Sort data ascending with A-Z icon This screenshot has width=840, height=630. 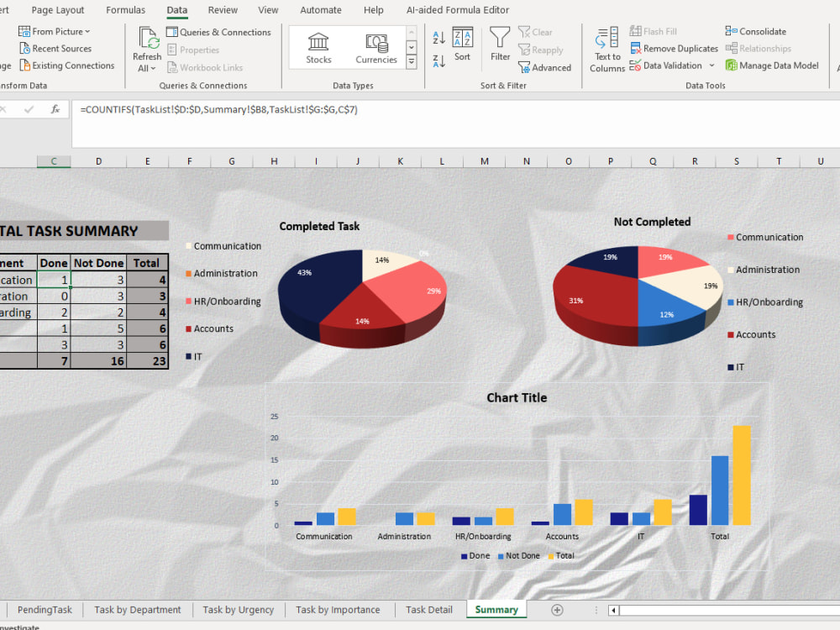click(438, 37)
